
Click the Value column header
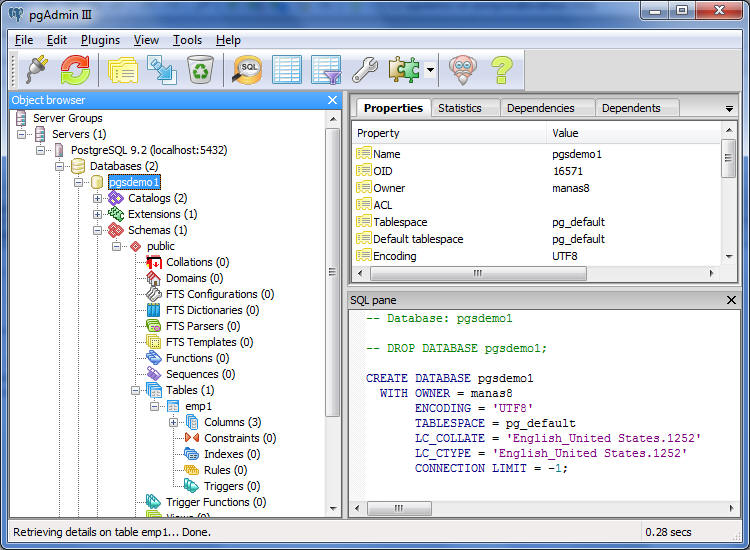(x=633, y=133)
